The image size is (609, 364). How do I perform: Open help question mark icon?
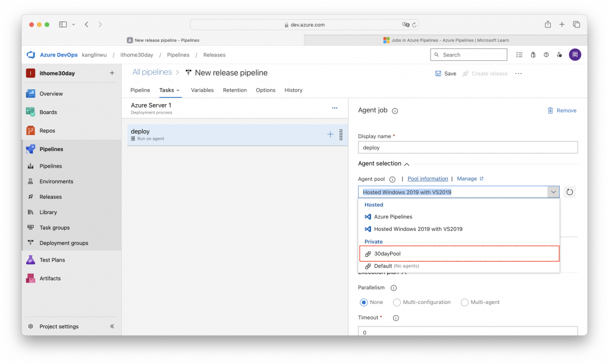tap(546, 55)
